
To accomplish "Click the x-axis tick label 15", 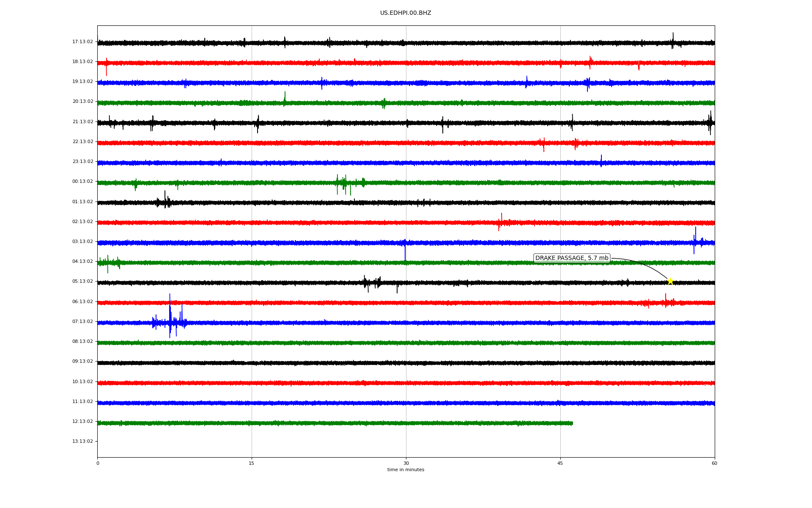I will point(252,463).
